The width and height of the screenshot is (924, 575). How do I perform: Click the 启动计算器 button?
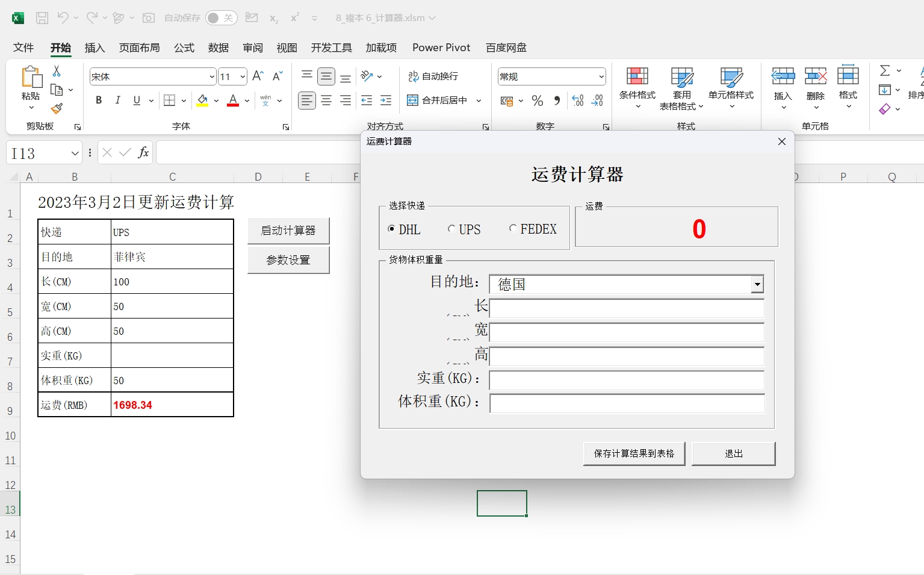tap(288, 231)
